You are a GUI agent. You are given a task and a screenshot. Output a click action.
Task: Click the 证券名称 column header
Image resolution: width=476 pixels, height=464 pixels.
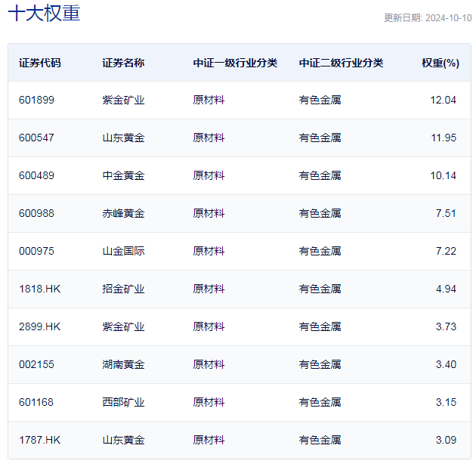(123, 63)
